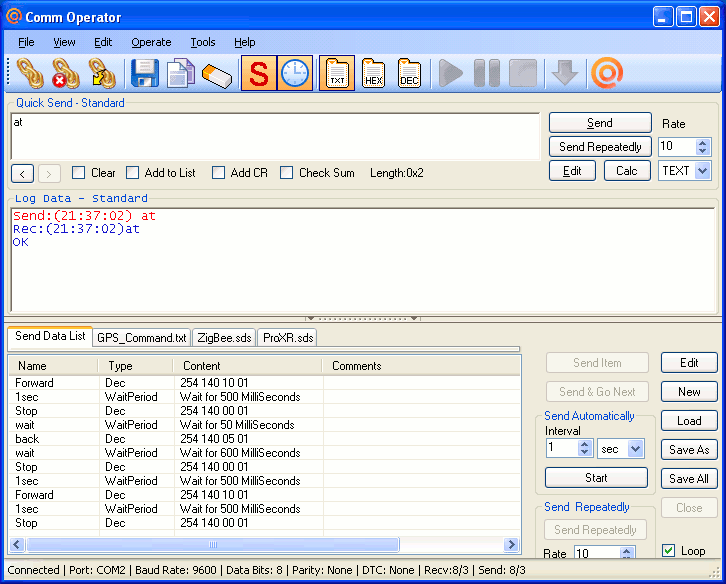Uncheck the Loop checkbox
Screen dimensions: 726x584
[668, 551]
